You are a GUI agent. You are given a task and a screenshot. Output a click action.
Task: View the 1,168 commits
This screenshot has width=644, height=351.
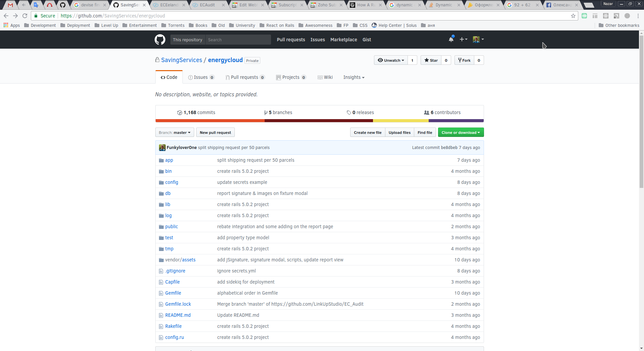pyautogui.click(x=196, y=112)
